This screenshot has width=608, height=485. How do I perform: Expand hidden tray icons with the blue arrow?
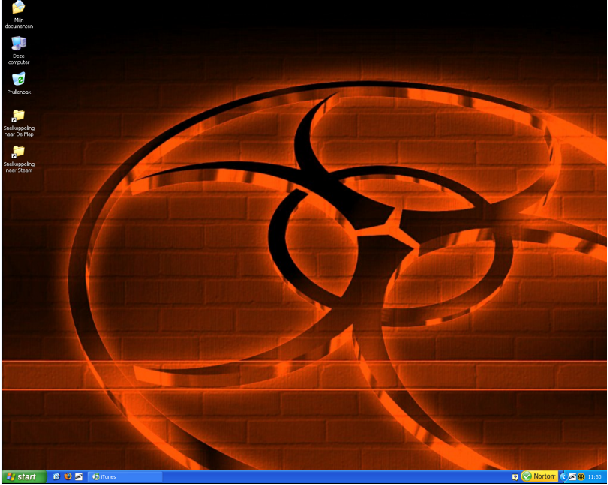[563, 477]
